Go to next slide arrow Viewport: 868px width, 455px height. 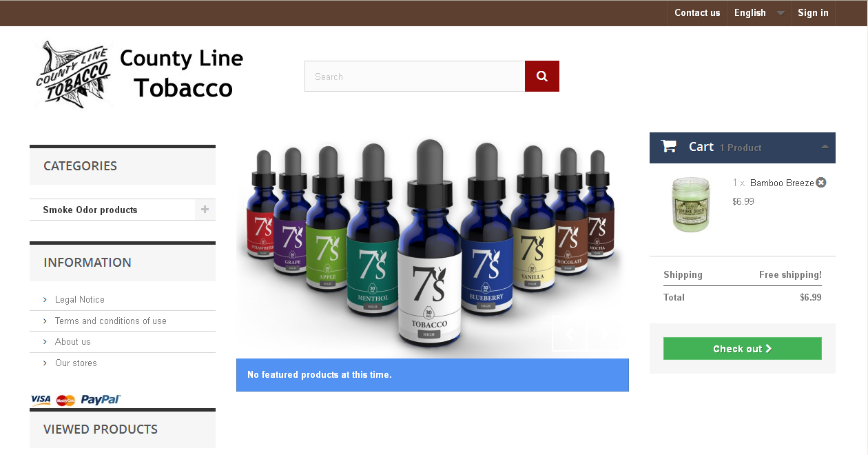coord(604,333)
